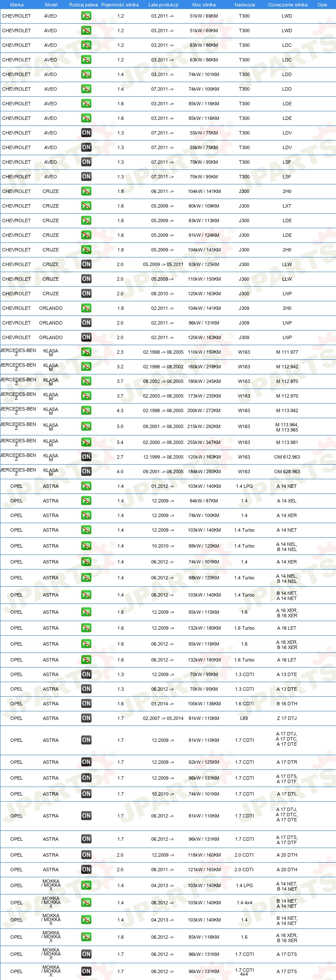336x980 pixels.
Task: Click petrol icon in Mercedes M 112.942 row
Action: point(86,367)
